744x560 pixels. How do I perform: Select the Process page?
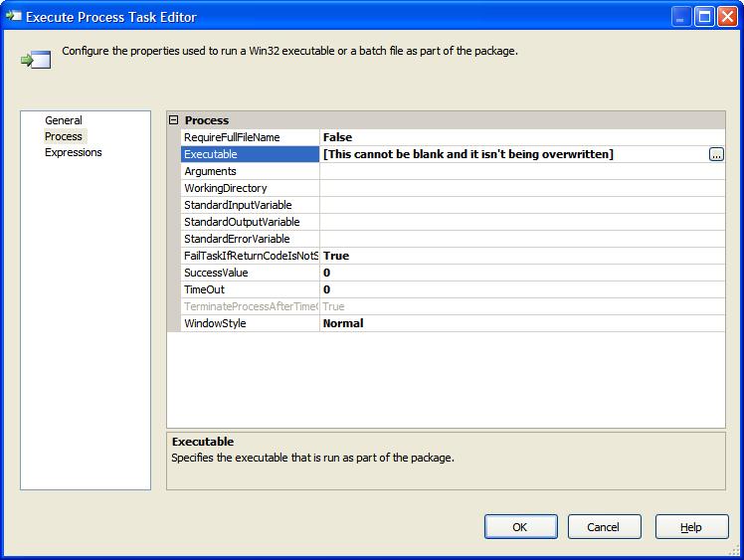63,136
